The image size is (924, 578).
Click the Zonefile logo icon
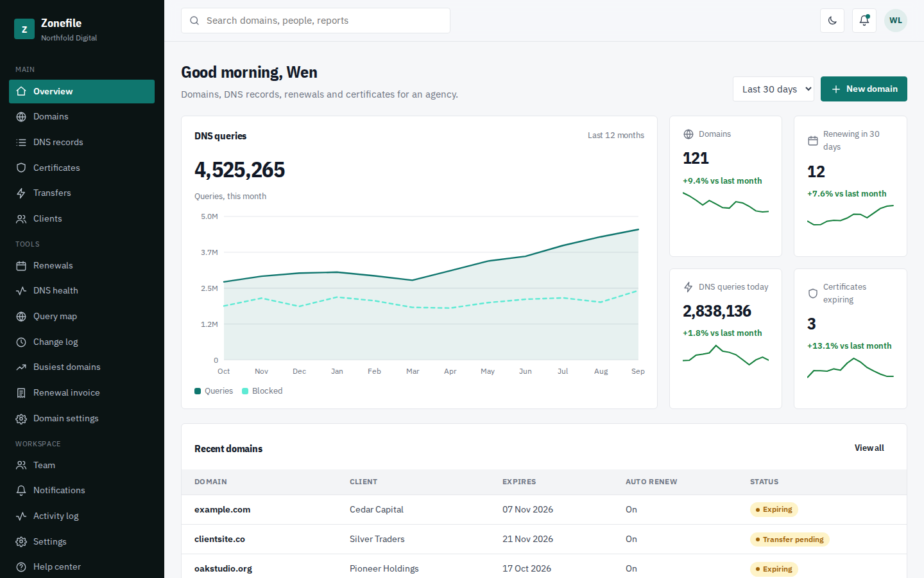pos(24,29)
